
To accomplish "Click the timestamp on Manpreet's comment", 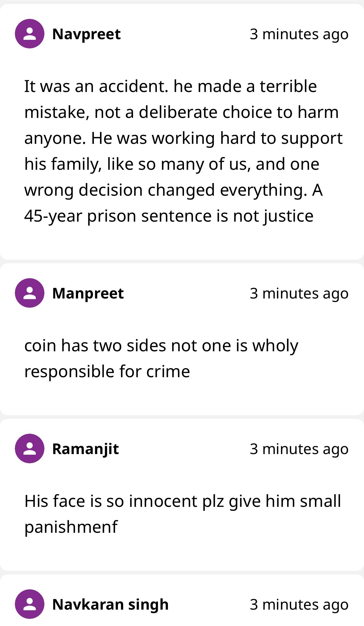I will coord(299,294).
